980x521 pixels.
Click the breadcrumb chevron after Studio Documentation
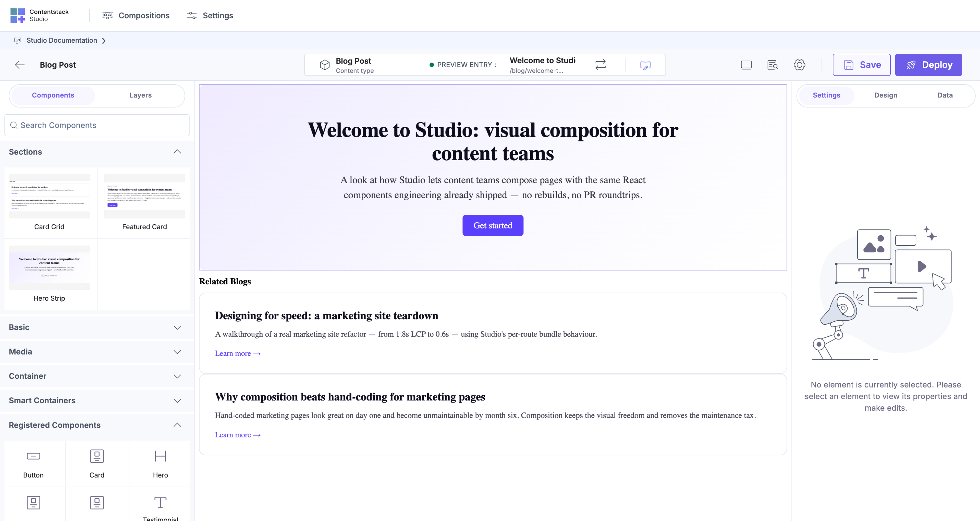point(104,41)
